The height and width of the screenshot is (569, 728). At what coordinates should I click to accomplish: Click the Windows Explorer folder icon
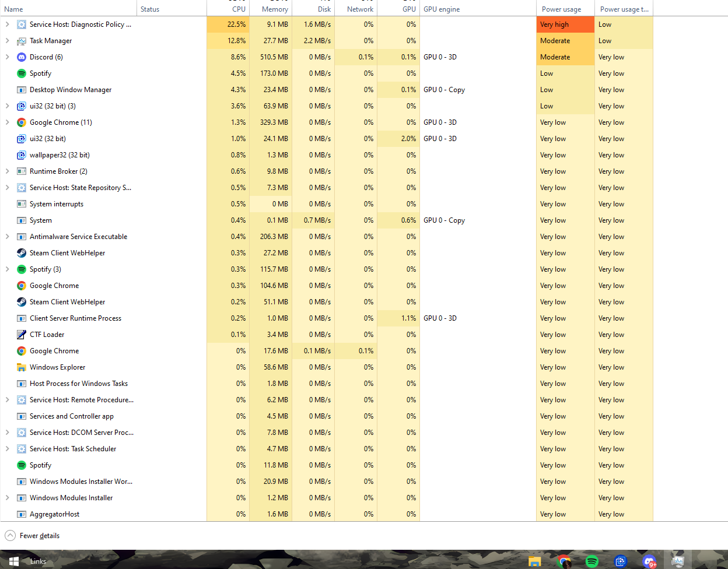point(22,367)
